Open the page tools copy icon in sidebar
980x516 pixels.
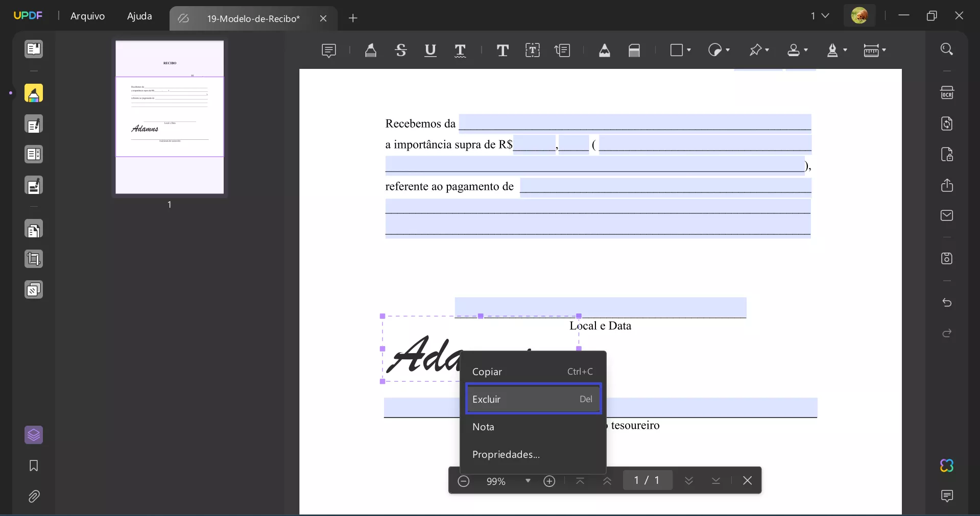click(34, 230)
